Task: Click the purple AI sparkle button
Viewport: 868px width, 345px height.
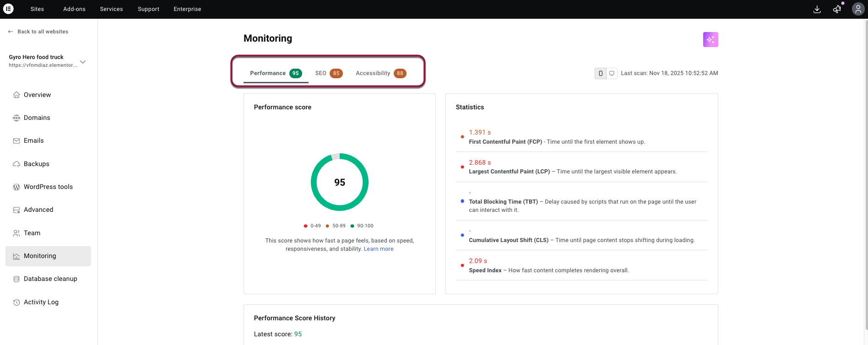Action: click(x=710, y=40)
